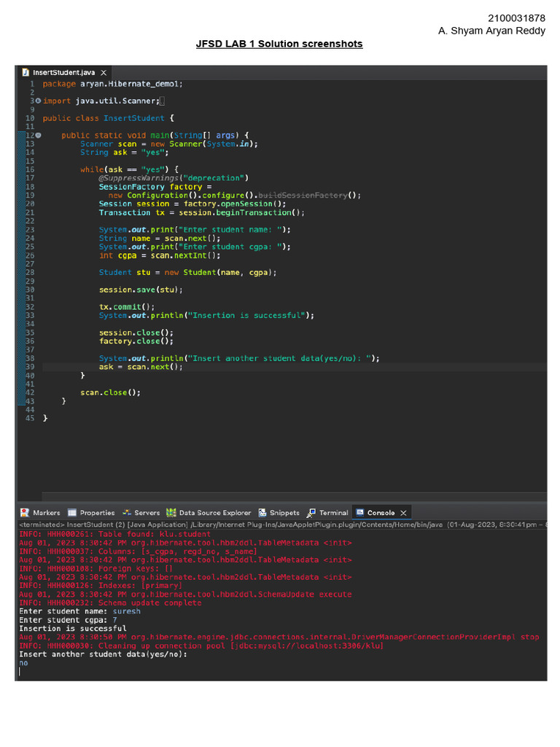Expand the folded import statements on line 3
The height and width of the screenshot is (747, 560).
click(x=38, y=101)
